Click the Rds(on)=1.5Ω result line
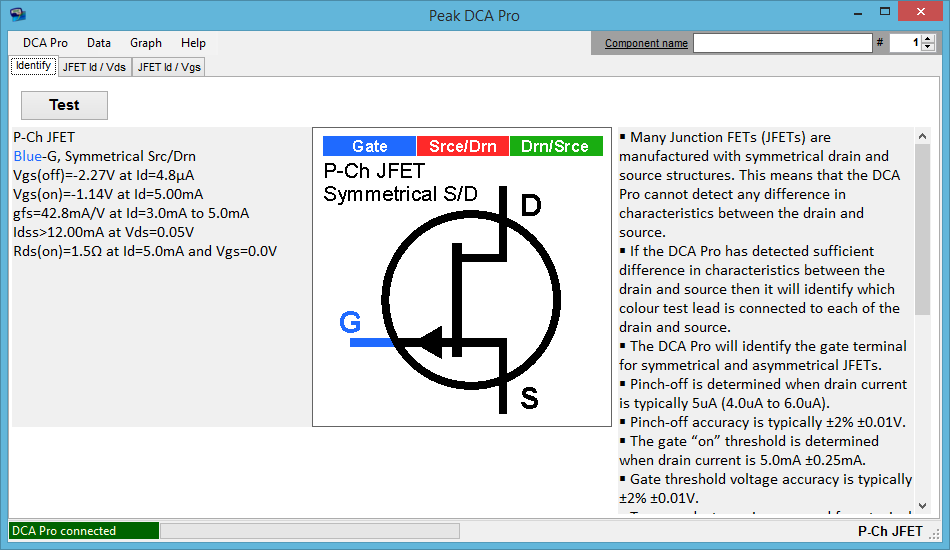The width and height of the screenshot is (950, 550). 145,251
